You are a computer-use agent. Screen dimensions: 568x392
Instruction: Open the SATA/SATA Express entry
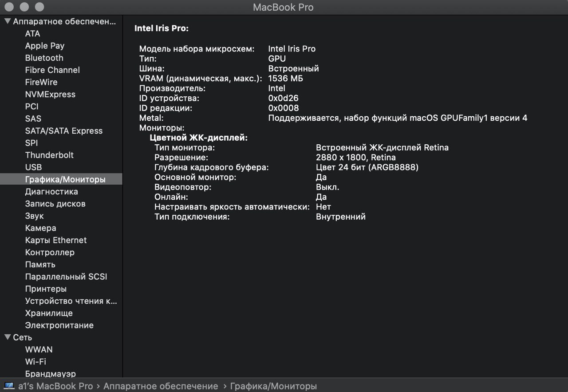(x=64, y=131)
